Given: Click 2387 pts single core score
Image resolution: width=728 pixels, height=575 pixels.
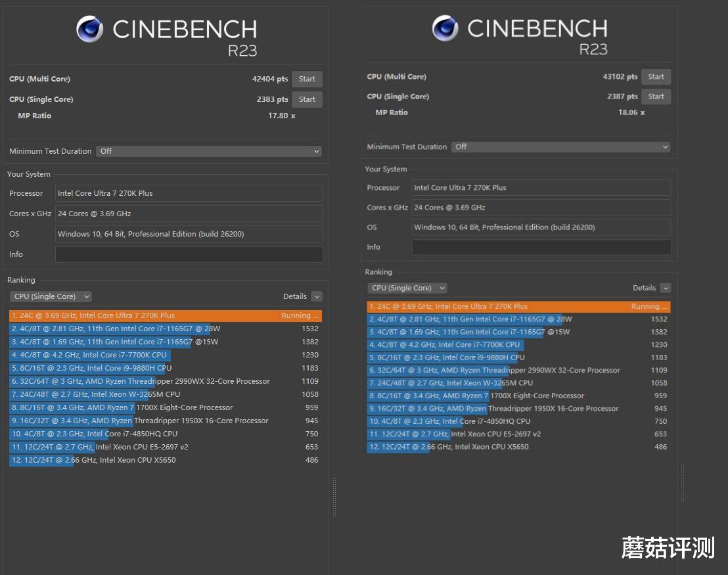Looking at the screenshot, I should pyautogui.click(x=622, y=97).
